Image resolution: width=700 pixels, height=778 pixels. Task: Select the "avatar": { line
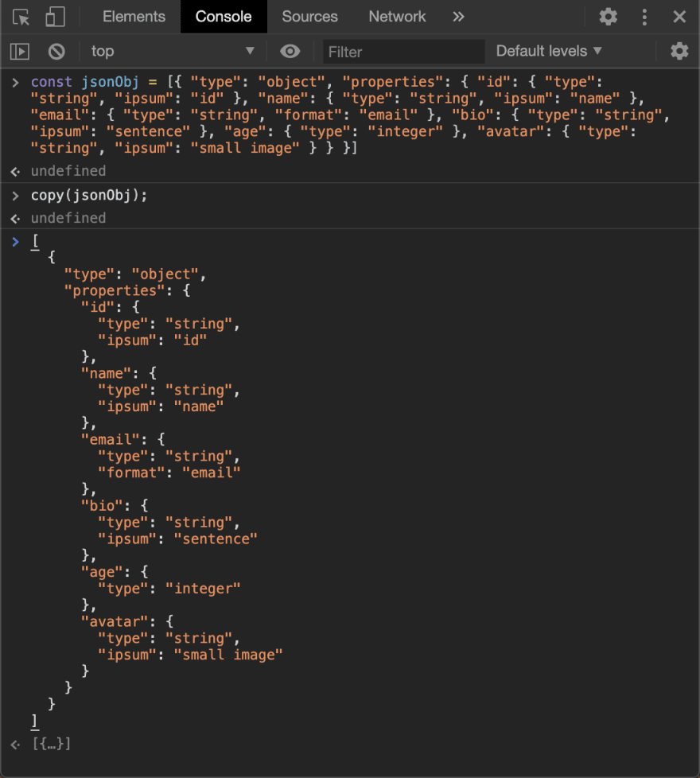coord(127,622)
